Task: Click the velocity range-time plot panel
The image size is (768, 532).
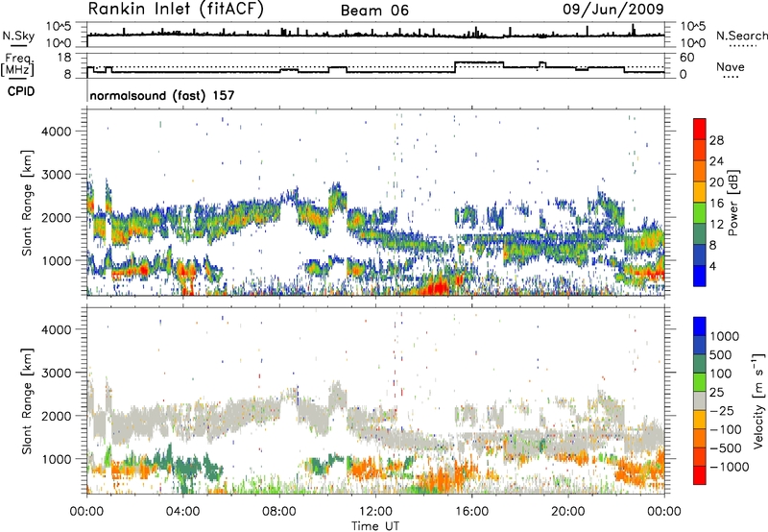Action: tap(375, 400)
